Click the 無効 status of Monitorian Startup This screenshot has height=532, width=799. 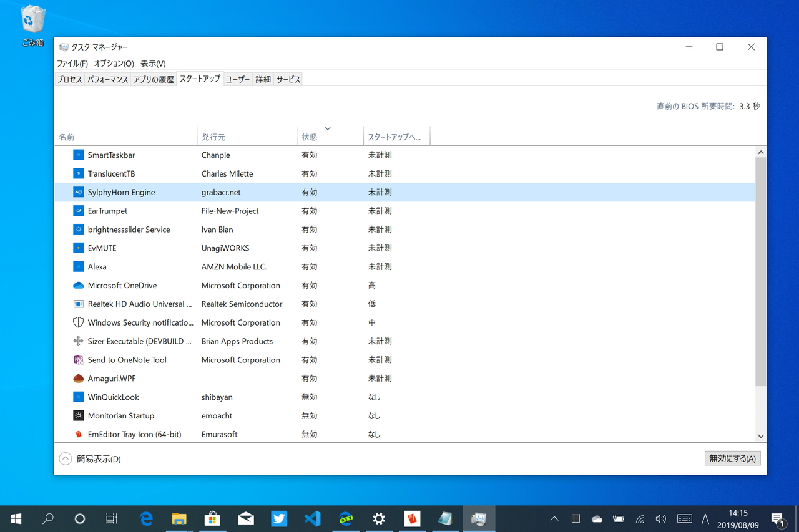pos(310,415)
